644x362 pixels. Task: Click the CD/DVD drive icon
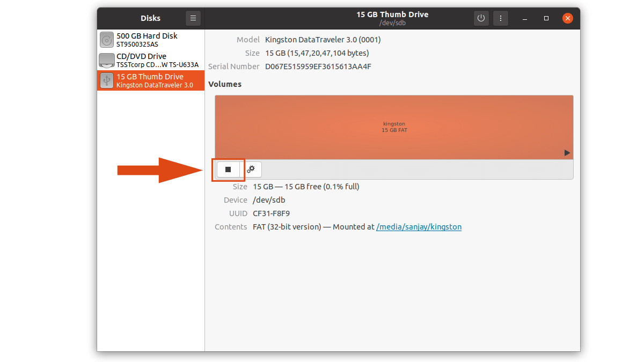[106, 60]
